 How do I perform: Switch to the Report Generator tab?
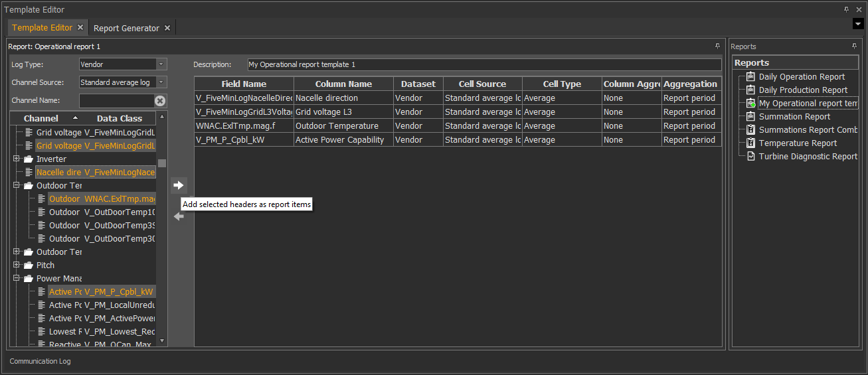point(126,28)
